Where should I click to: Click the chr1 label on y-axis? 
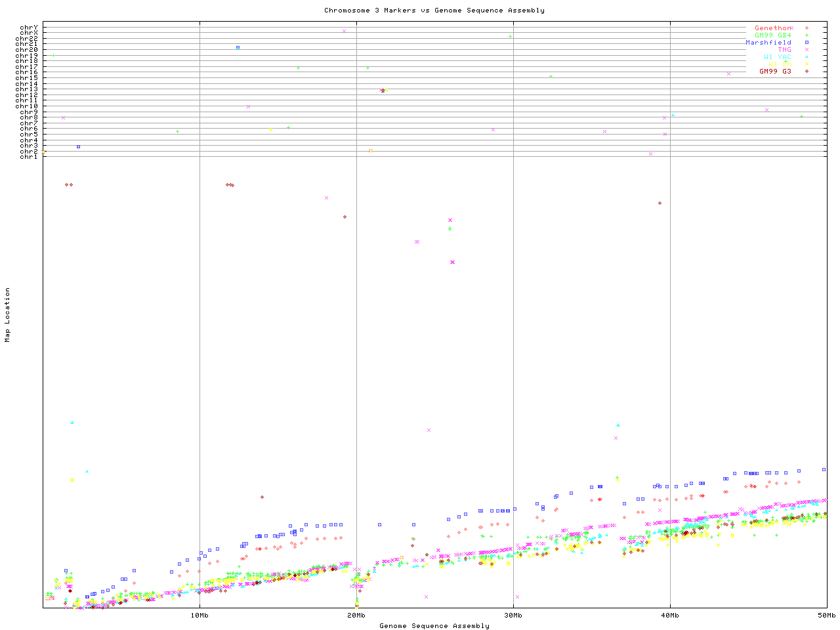pyautogui.click(x=29, y=156)
